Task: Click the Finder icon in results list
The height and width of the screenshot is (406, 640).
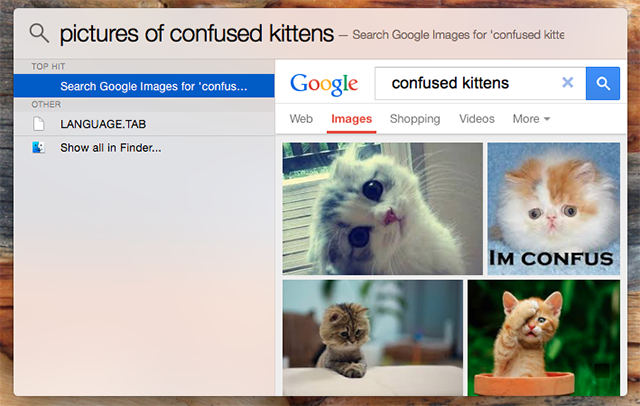Action: [x=38, y=147]
